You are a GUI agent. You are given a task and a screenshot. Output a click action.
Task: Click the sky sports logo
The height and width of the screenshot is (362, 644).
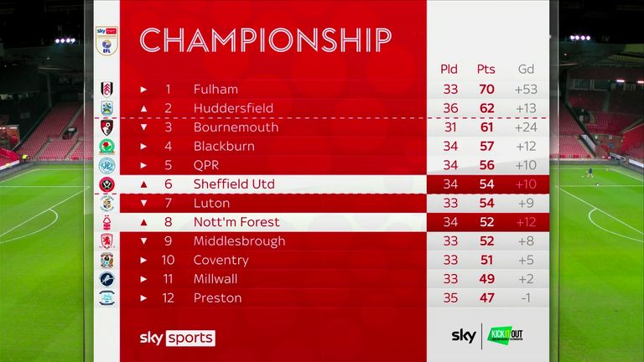pos(178,338)
